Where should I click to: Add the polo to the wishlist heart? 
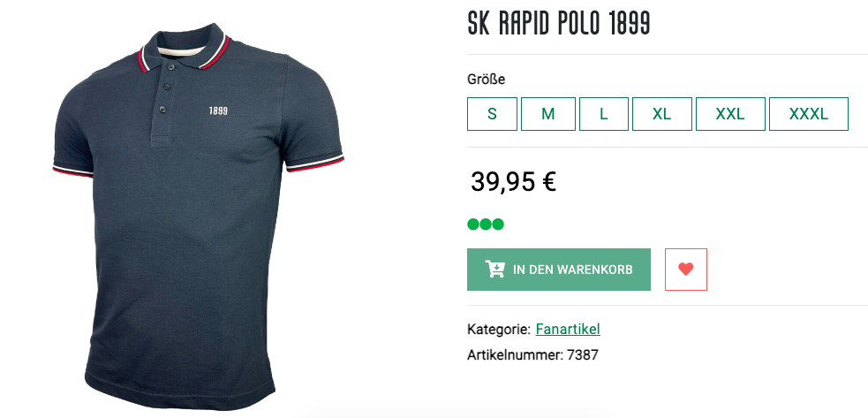(686, 270)
